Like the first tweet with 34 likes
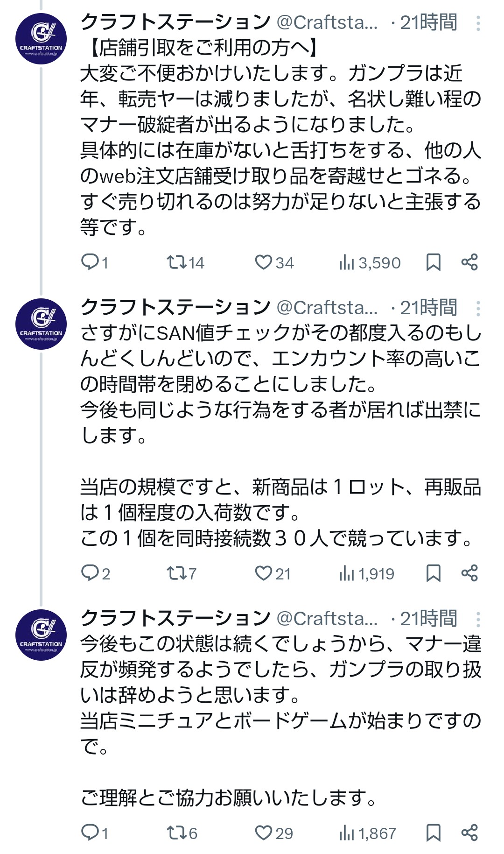The image size is (504, 854). (x=274, y=262)
